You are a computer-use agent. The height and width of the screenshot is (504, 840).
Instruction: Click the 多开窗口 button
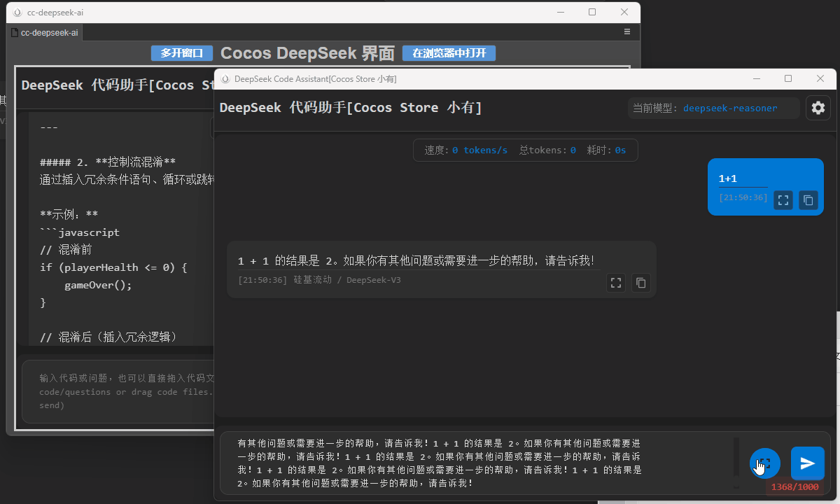point(181,53)
